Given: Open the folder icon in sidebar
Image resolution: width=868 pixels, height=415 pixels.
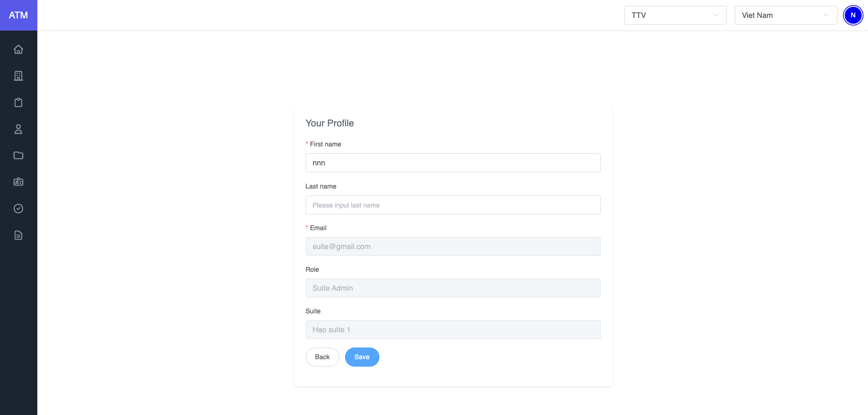Looking at the screenshot, I should (18, 155).
